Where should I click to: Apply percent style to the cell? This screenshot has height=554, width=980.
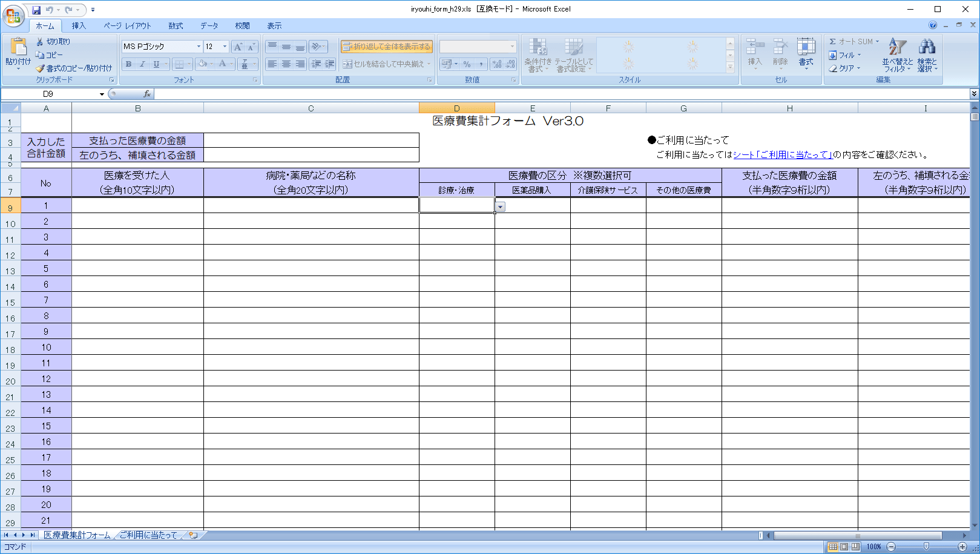click(x=467, y=64)
